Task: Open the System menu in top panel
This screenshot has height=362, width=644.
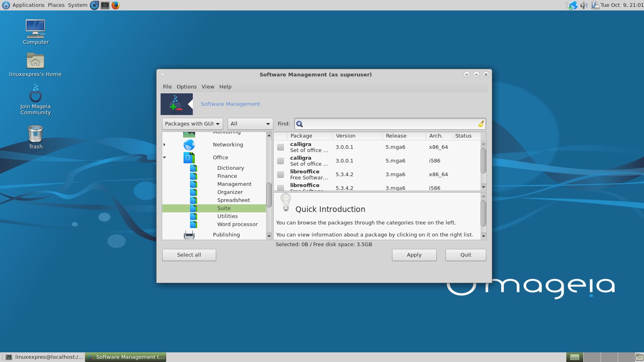Action: pos(78,5)
